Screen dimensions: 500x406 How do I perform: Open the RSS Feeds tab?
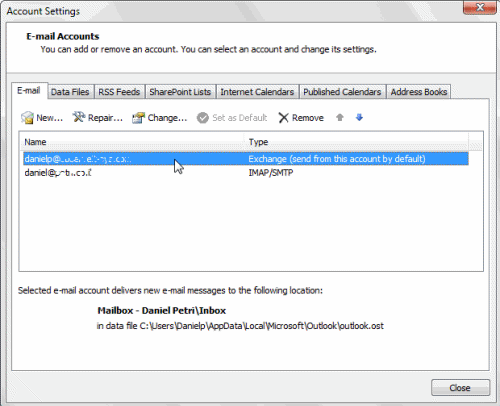[119, 92]
